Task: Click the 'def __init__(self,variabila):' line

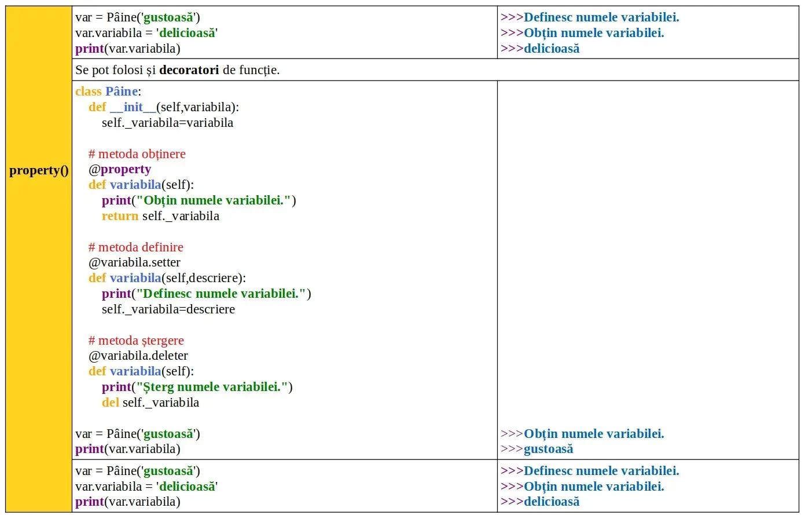Action: click(164, 107)
